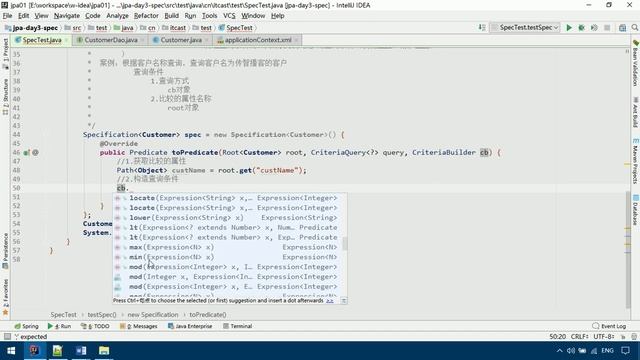Select min(Expression<N> x) completion suggestion
The height and width of the screenshot is (360, 640).
click(230, 257)
